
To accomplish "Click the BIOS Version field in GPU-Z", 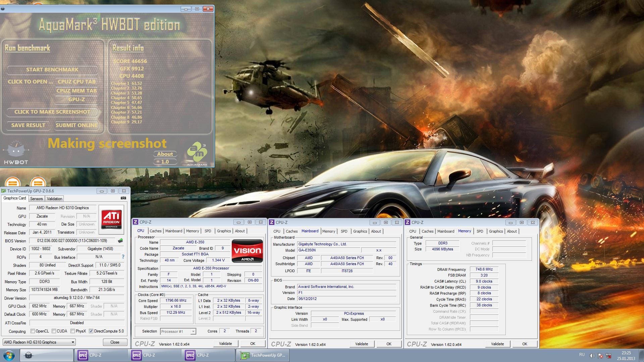I will [72, 241].
